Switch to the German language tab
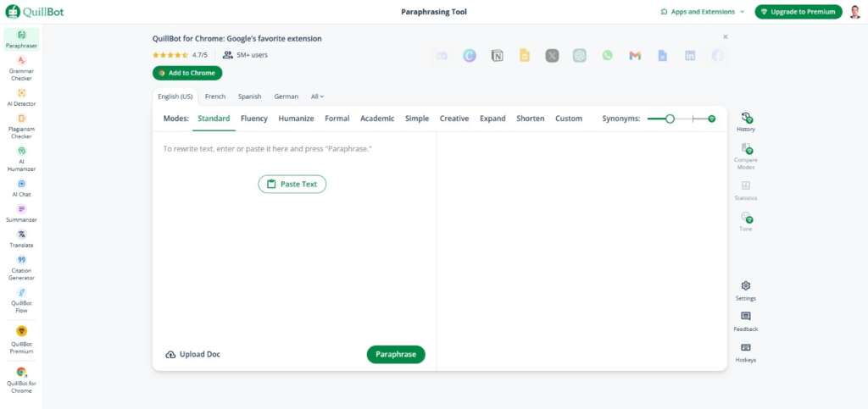 pos(287,97)
